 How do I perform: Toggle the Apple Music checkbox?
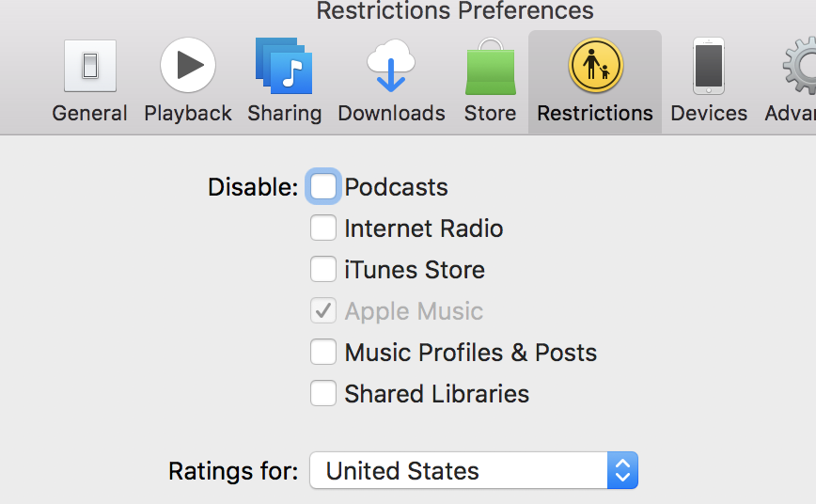(x=323, y=311)
